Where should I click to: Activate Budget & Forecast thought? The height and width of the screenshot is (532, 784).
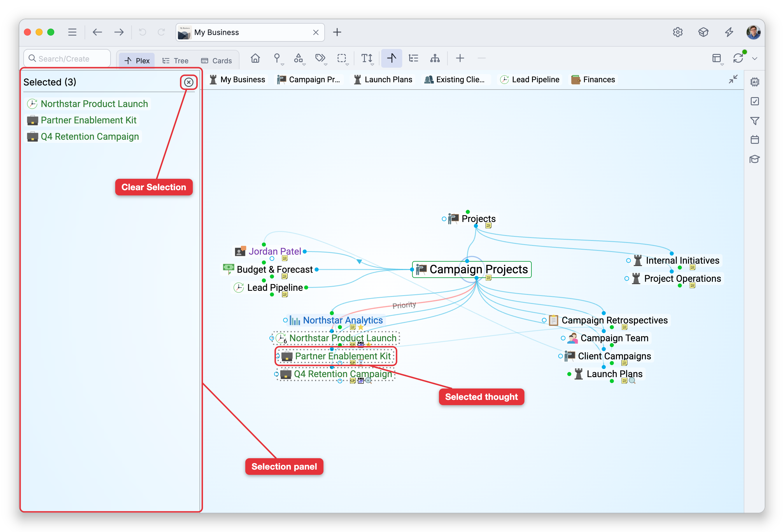click(x=274, y=269)
